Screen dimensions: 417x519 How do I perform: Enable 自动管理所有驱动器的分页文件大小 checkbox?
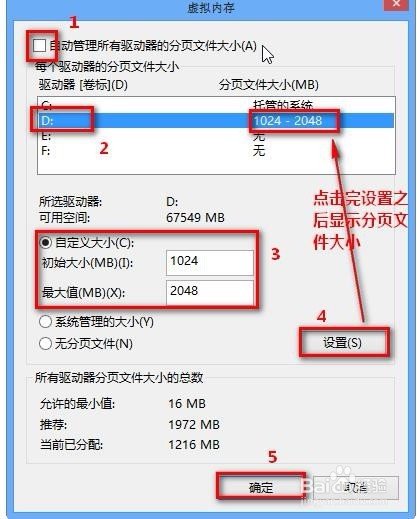pyautogui.click(x=40, y=46)
